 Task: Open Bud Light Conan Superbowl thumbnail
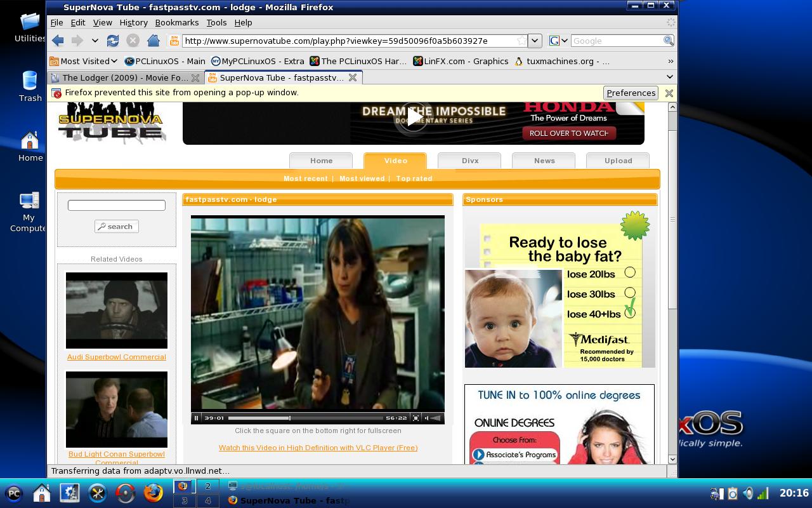click(117, 410)
